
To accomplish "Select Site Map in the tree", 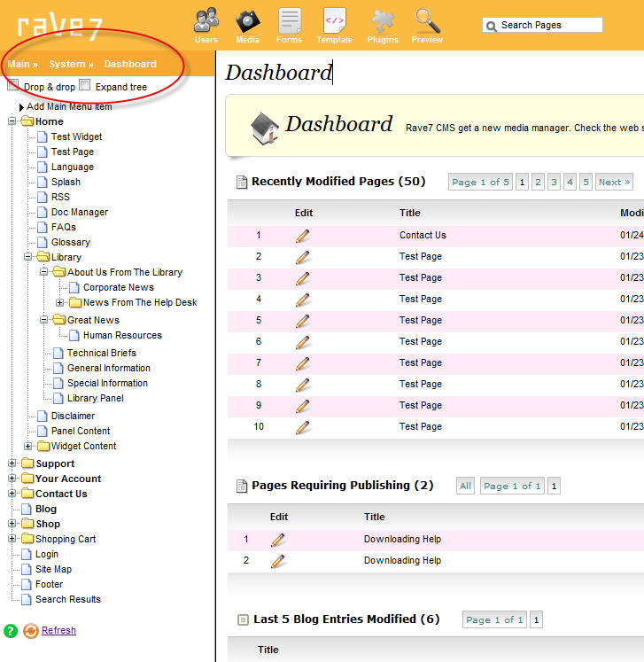I will (54, 569).
